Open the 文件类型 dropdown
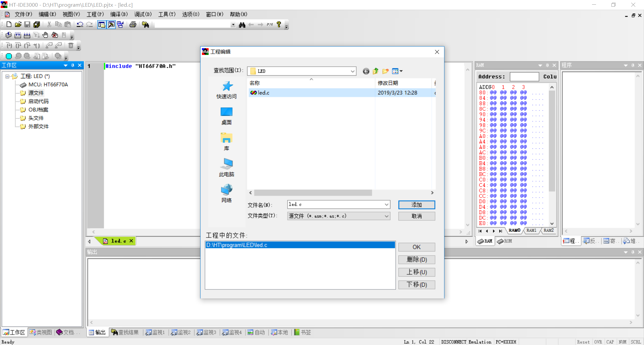The height and width of the screenshot is (345, 644). [387, 216]
